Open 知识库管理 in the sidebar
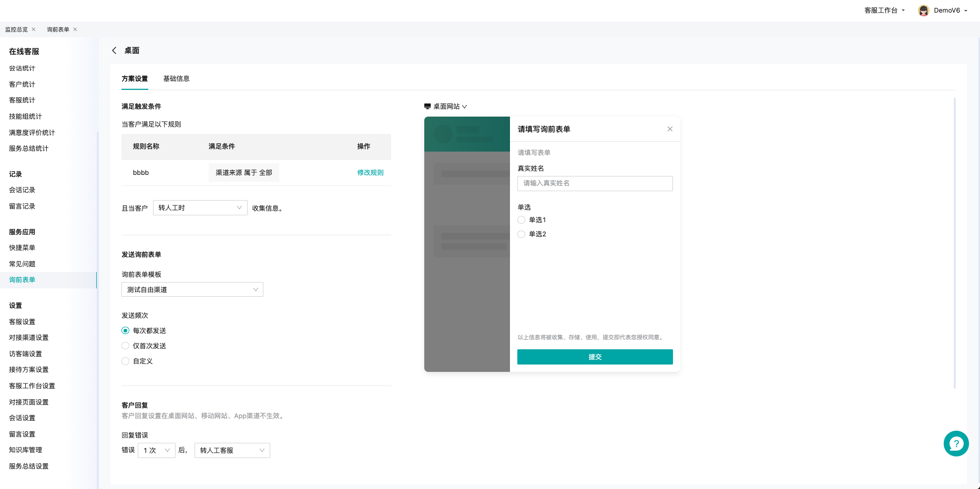The height and width of the screenshot is (489, 980). tap(25, 450)
